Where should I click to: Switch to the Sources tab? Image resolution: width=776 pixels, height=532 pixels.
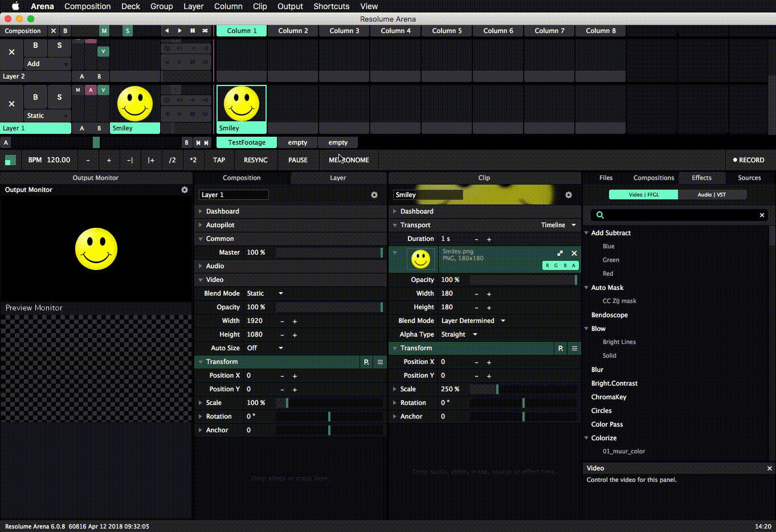click(749, 178)
